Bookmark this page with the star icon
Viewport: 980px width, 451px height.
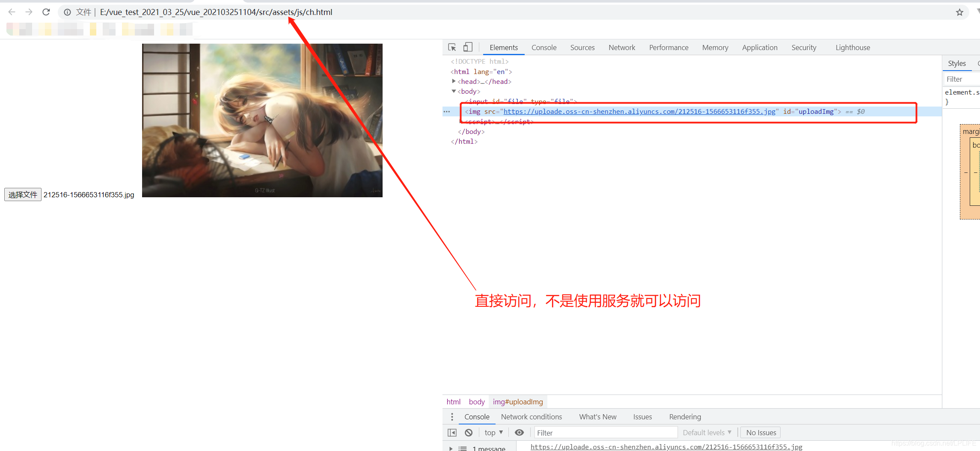point(959,12)
